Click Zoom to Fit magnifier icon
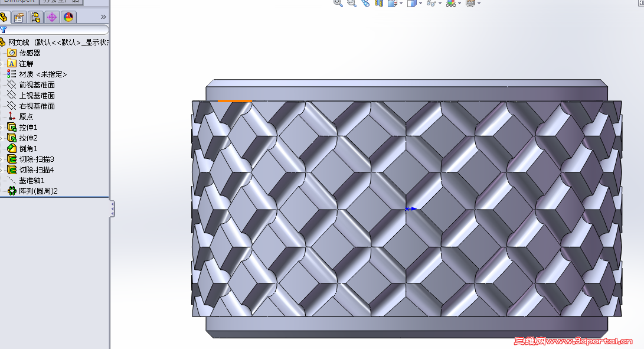Viewport: 644px width, 349px height. tap(338, 3)
